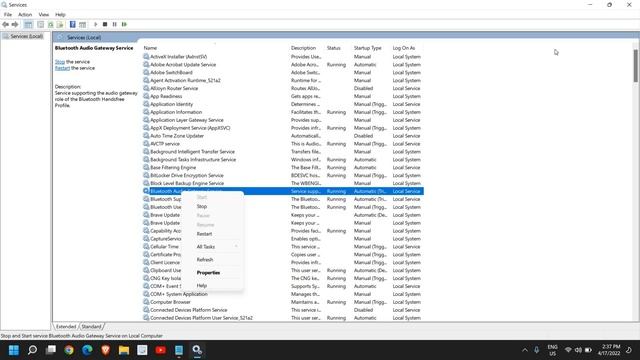The image size is (640, 360).
Task: Click the vertical scrollbar thumb of services list
Action: 636,65
